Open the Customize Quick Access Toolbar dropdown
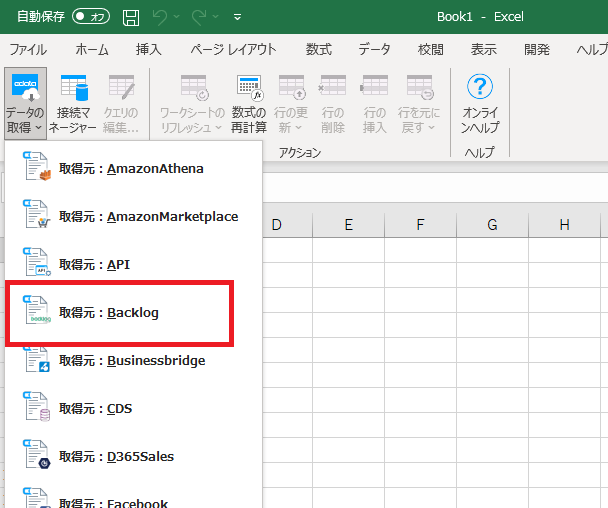The width and height of the screenshot is (608, 508). point(237,17)
